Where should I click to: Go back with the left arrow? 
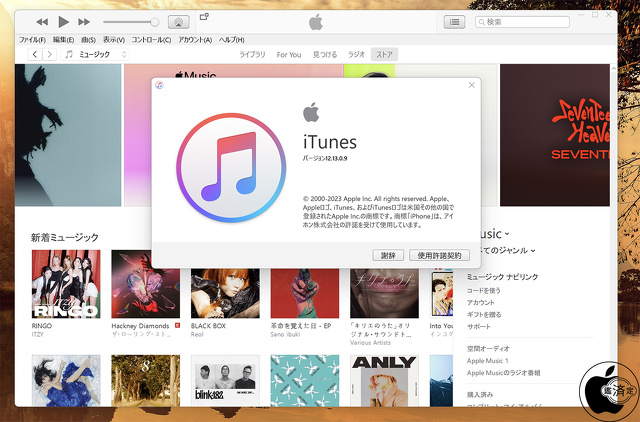[35, 54]
